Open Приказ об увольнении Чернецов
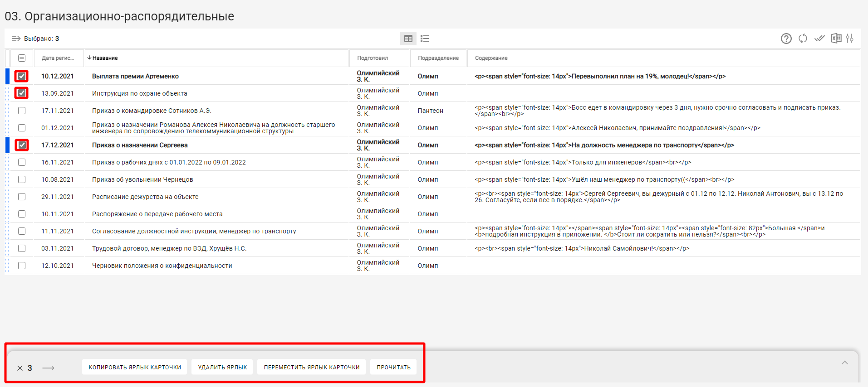Image resolution: width=868 pixels, height=387 pixels. (x=142, y=179)
